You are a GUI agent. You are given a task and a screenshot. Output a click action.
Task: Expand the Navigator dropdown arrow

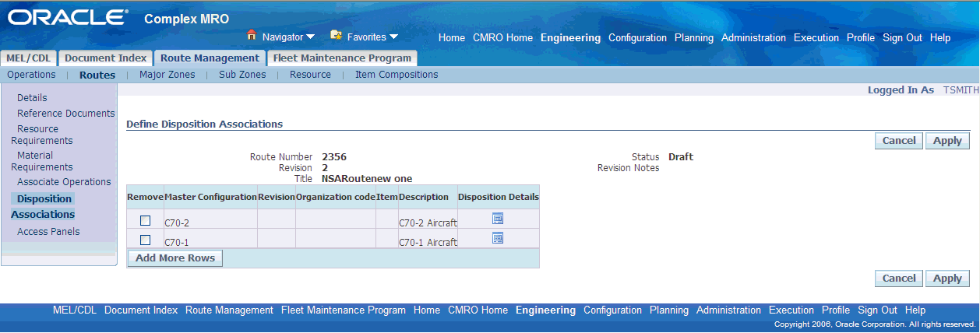[x=310, y=37]
